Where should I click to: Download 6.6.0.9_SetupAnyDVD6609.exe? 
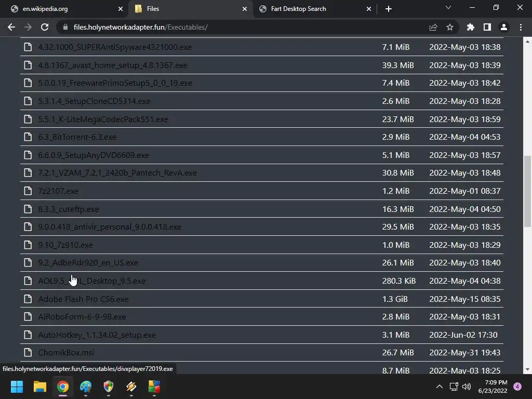tap(94, 155)
